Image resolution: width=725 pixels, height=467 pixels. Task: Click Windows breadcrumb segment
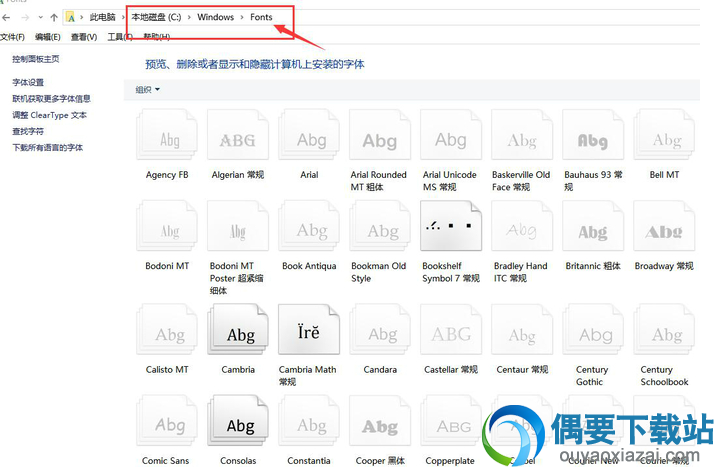point(215,17)
